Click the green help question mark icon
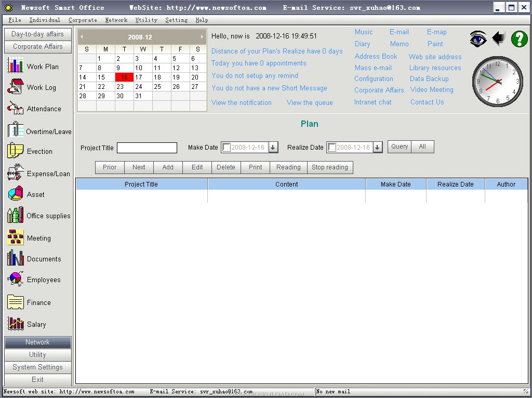Image resolution: width=532 pixels, height=398 pixels. coord(519,39)
